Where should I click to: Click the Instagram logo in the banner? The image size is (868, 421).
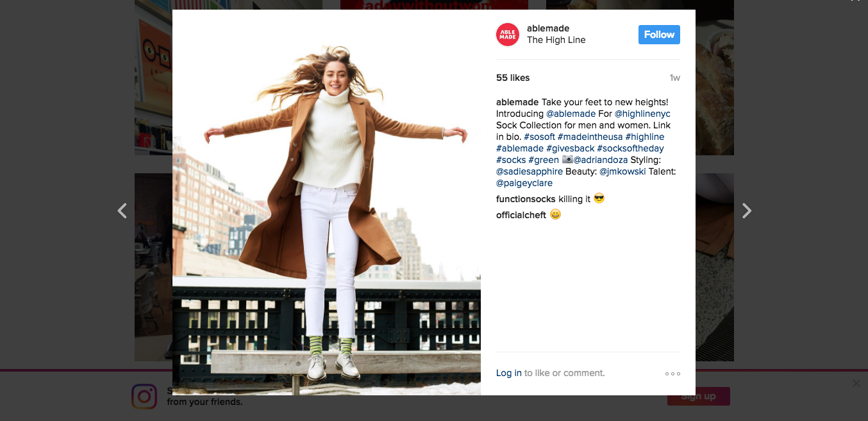coord(144,397)
